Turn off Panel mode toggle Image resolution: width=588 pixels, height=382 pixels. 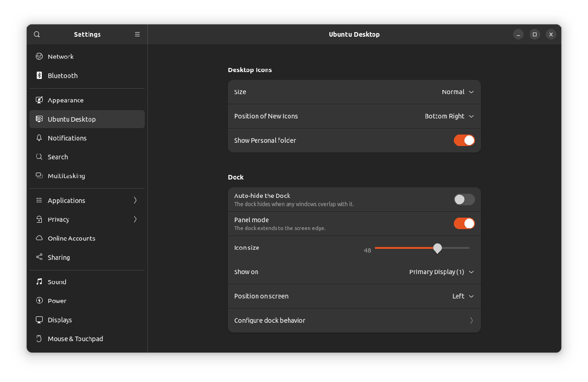(464, 224)
